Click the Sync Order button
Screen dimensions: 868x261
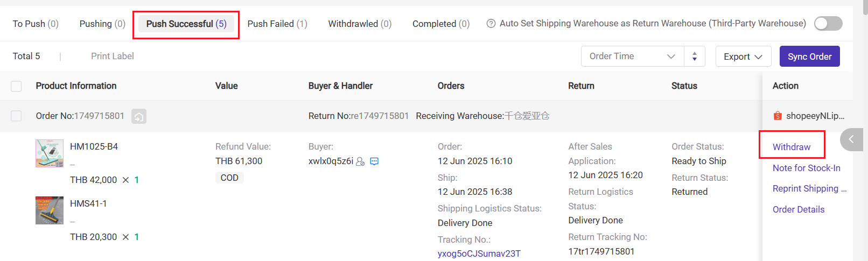pos(810,57)
